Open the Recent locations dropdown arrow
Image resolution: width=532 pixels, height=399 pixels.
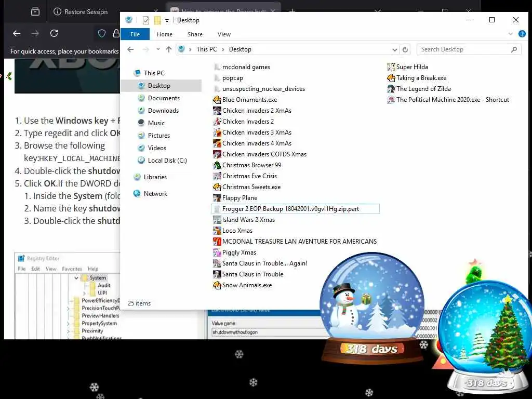pyautogui.click(x=158, y=49)
